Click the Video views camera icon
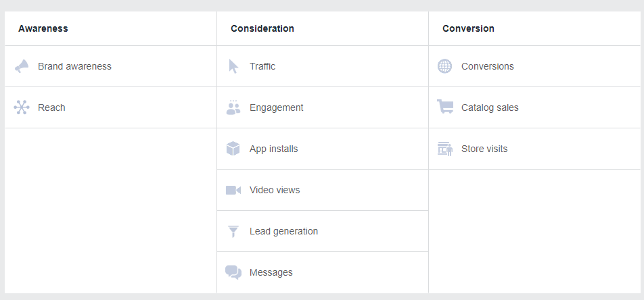 click(233, 190)
